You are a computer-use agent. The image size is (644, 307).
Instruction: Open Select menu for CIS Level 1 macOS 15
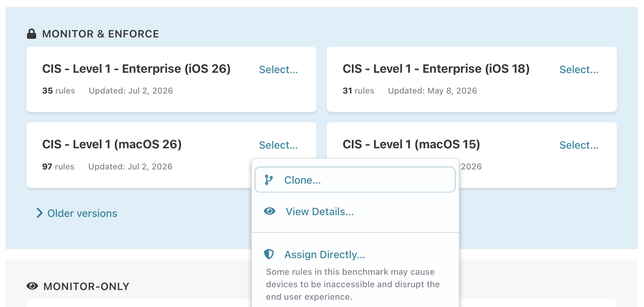[x=579, y=145]
